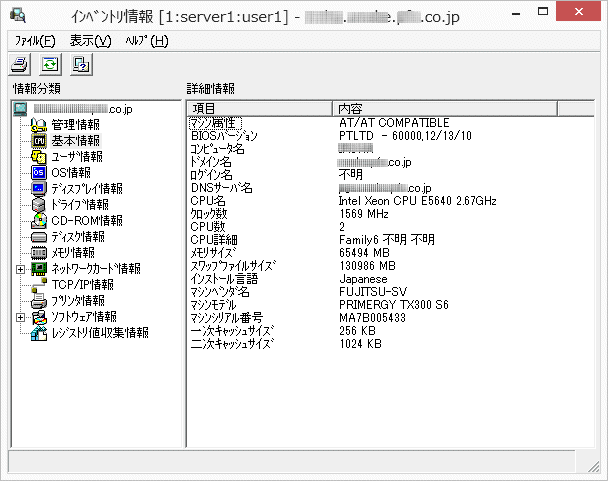The height and width of the screenshot is (481, 608).
Task: Click the application icon in title bar
Action: 18,16
